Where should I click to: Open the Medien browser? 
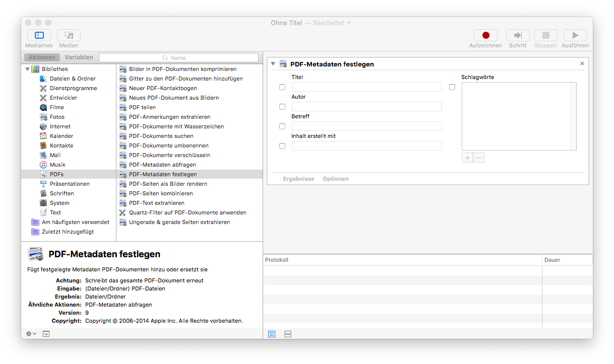69,35
